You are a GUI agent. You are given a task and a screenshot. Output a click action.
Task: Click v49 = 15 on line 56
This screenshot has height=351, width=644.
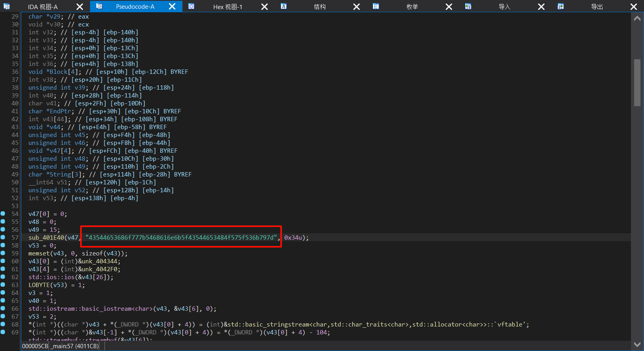(x=44, y=230)
